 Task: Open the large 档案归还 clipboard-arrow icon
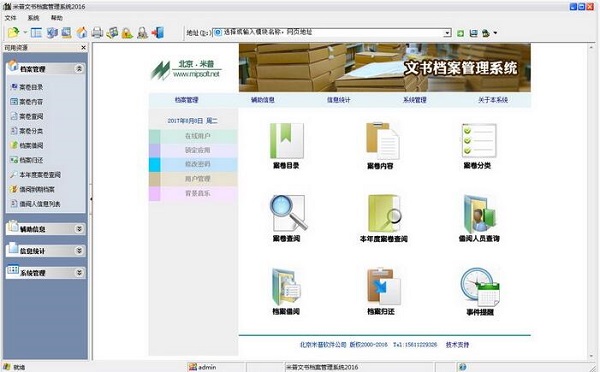tap(383, 286)
